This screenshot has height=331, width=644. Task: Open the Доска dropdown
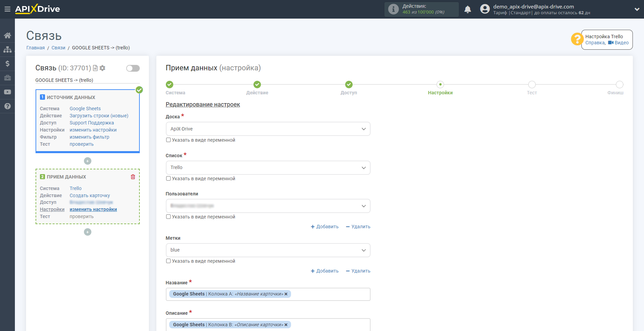click(268, 129)
